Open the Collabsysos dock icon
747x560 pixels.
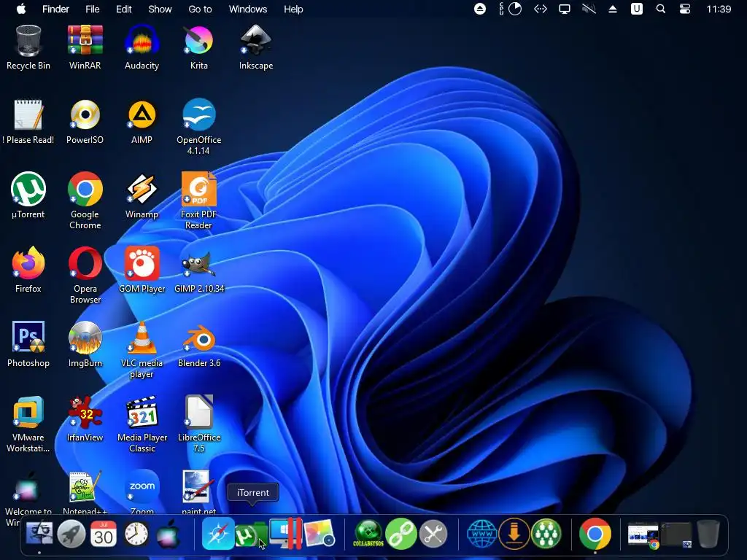click(x=368, y=534)
